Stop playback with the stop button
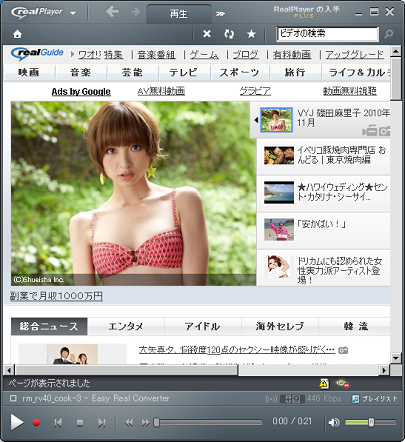The width and height of the screenshot is (405, 442). tap(80, 423)
